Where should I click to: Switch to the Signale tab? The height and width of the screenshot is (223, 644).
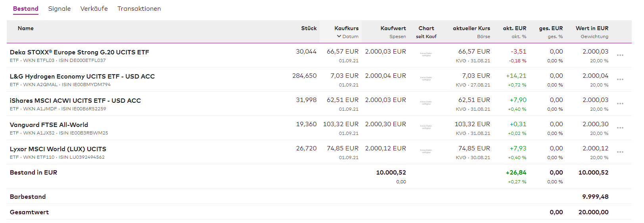click(x=59, y=9)
